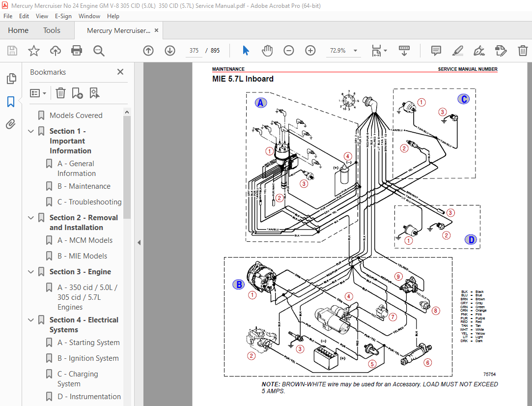The height and width of the screenshot is (406, 532).
Task: Click the Save file icon
Action: point(12,51)
